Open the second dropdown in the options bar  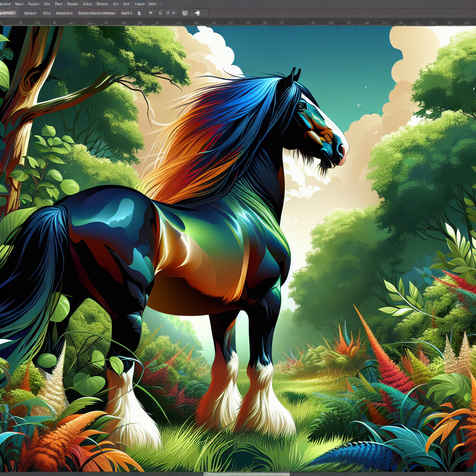pyautogui.click(x=31, y=13)
